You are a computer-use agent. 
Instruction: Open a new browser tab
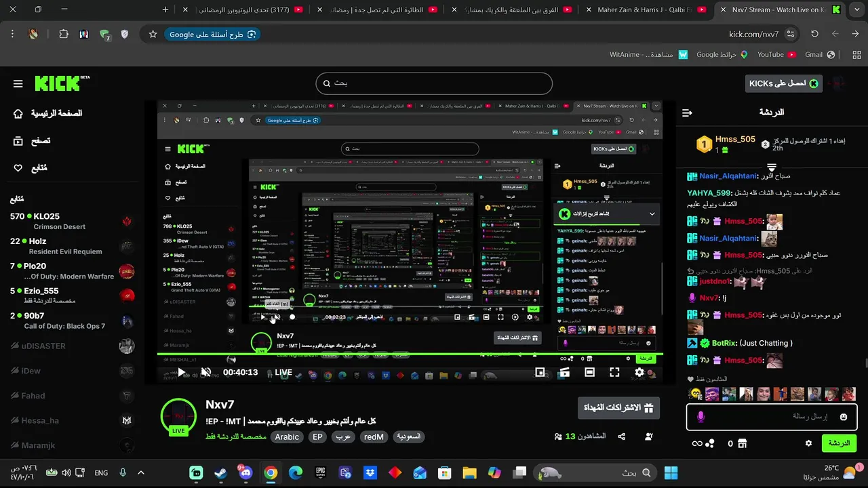(165, 9)
